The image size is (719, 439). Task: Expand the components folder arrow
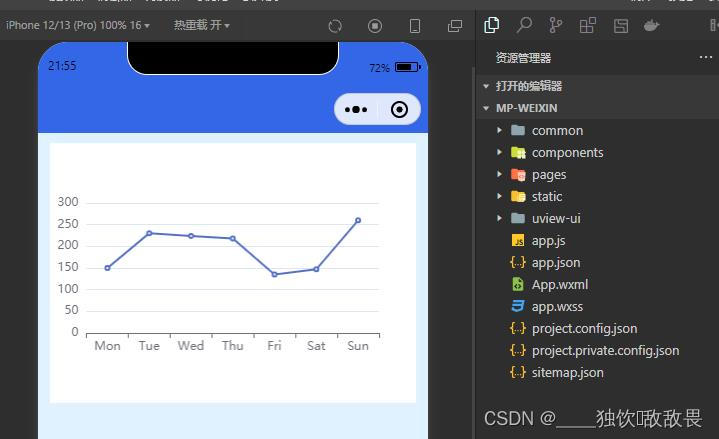(x=499, y=152)
